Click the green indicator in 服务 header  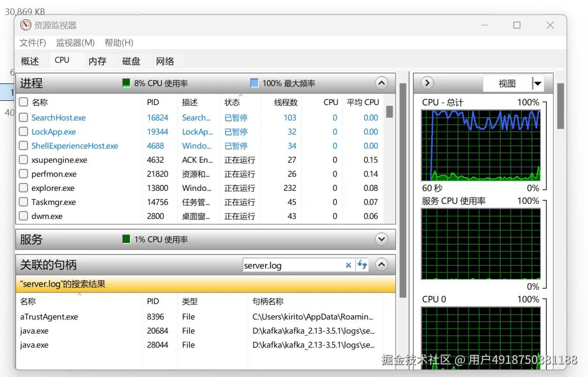pyautogui.click(x=126, y=239)
